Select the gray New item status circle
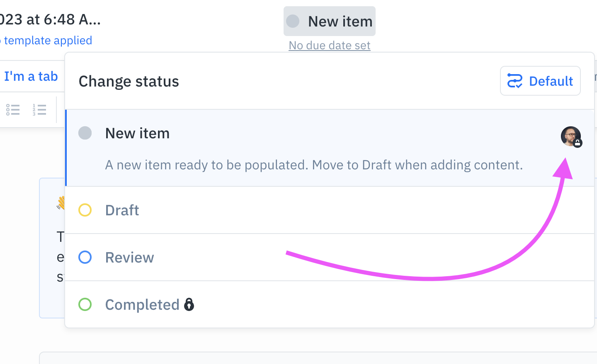 tap(85, 133)
